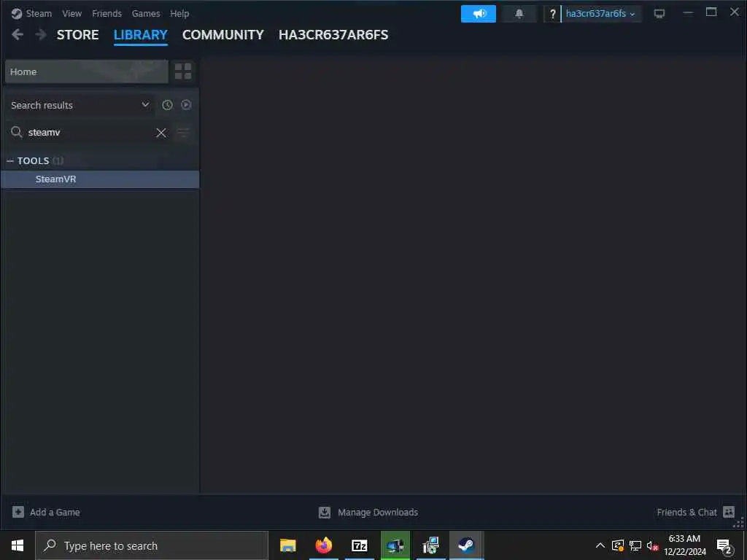Open the Steam menu
This screenshot has width=747, height=560.
[x=39, y=13]
